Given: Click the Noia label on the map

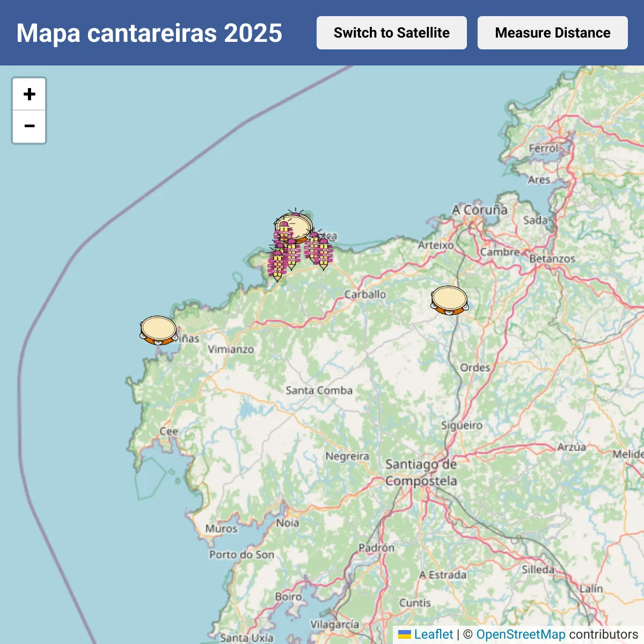Looking at the screenshot, I should point(288,523).
